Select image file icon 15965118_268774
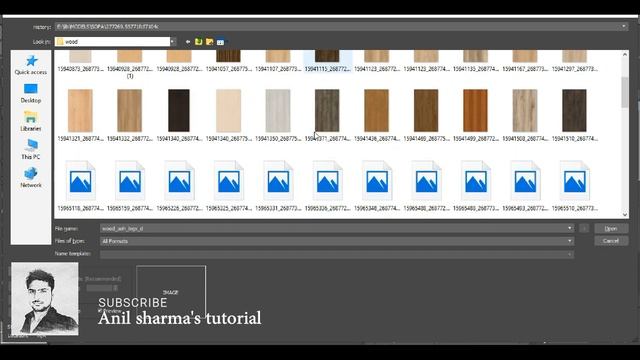This screenshot has height=360, width=640. pos(80,180)
